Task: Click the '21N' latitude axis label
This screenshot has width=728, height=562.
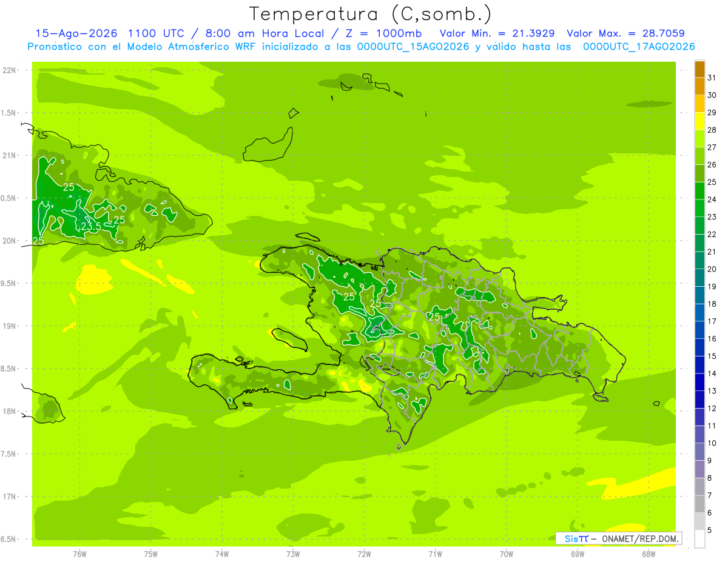Action: [10, 156]
